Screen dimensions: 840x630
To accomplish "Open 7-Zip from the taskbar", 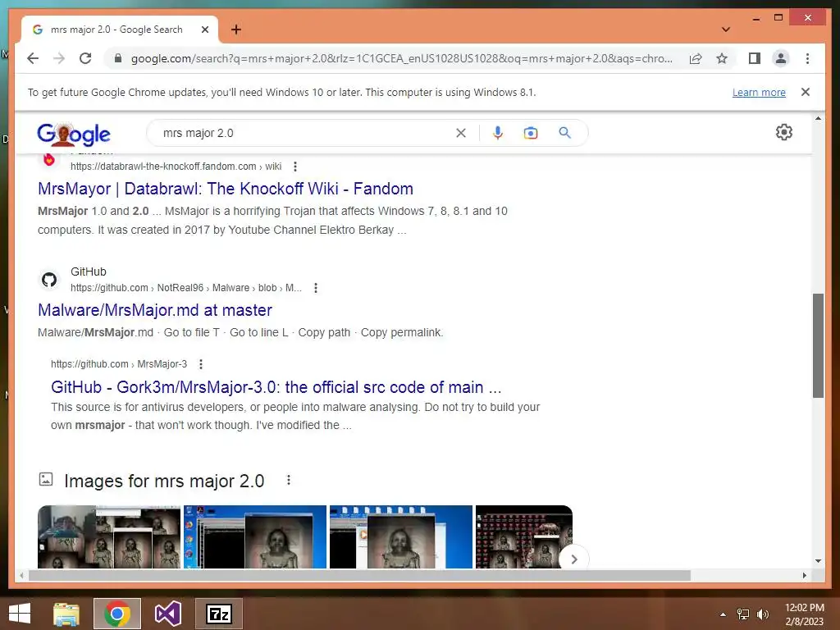I will click(x=218, y=614).
